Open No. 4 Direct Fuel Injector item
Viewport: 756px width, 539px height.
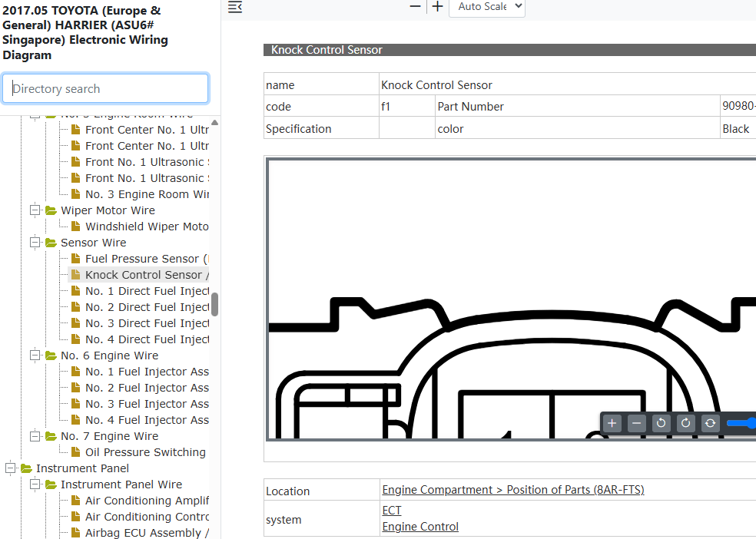click(x=147, y=339)
